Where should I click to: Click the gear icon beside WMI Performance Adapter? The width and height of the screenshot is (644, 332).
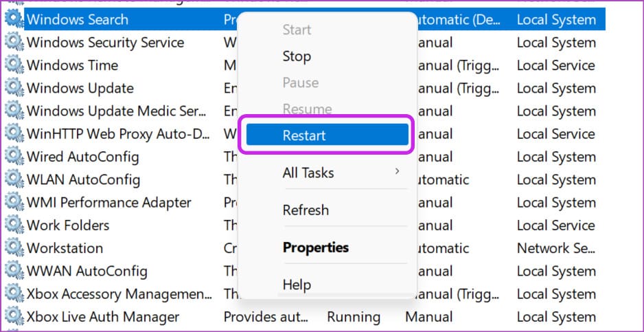tap(14, 202)
